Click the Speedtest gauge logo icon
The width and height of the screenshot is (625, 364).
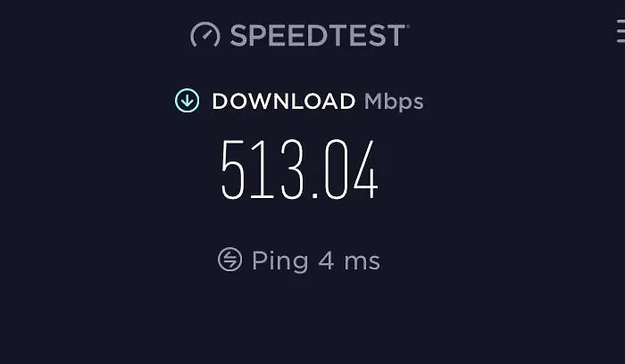tap(205, 35)
